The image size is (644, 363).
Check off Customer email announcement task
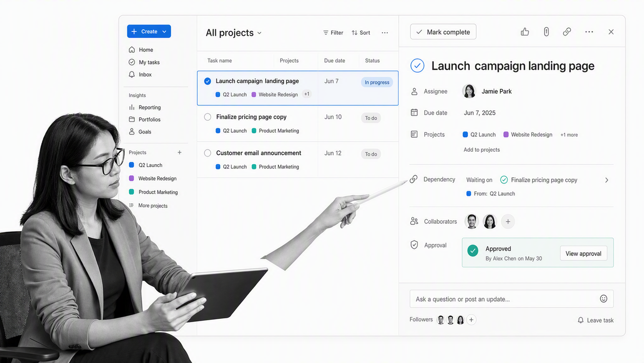point(207,153)
